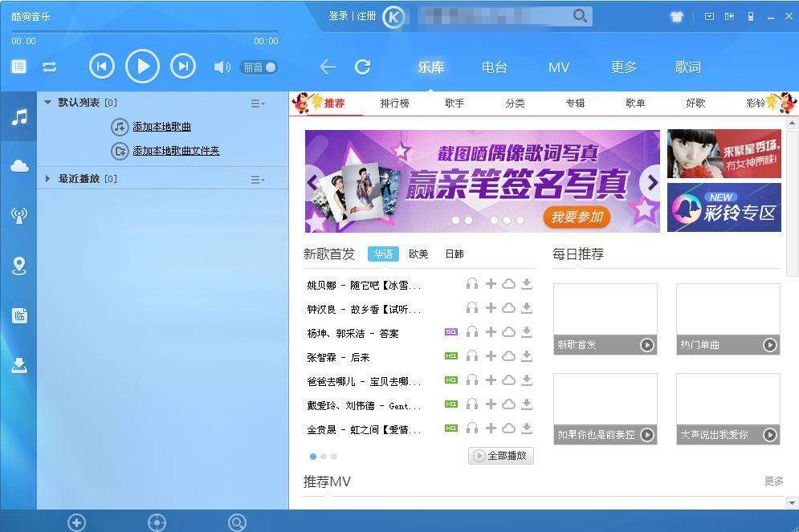Switch to the 歌词 tab
The image size is (799, 532).
point(688,67)
